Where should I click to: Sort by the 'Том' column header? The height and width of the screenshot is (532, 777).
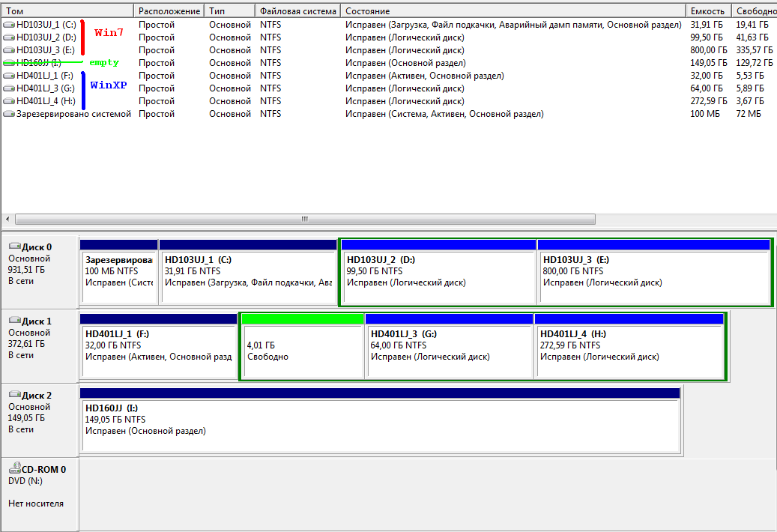[67, 11]
